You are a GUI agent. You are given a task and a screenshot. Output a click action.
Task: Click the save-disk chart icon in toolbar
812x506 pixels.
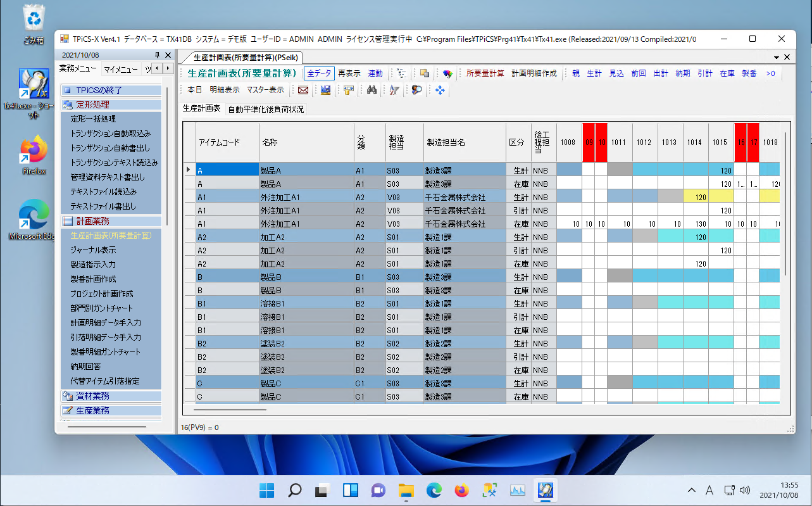325,90
